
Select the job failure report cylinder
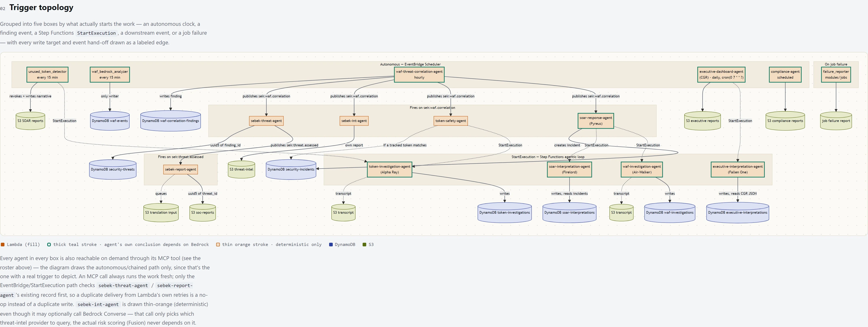(836, 121)
